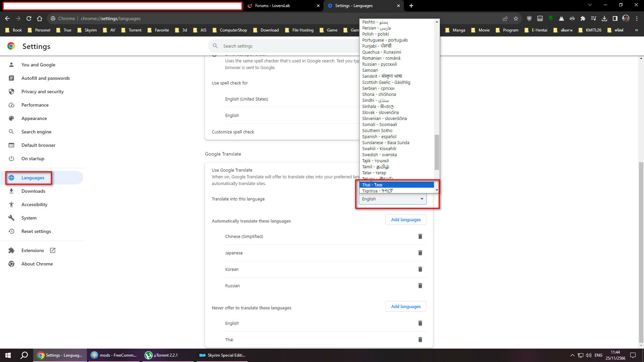This screenshot has width=644, height=362.
Task: Open the Skyrim bookmark folder
Action: (87, 30)
